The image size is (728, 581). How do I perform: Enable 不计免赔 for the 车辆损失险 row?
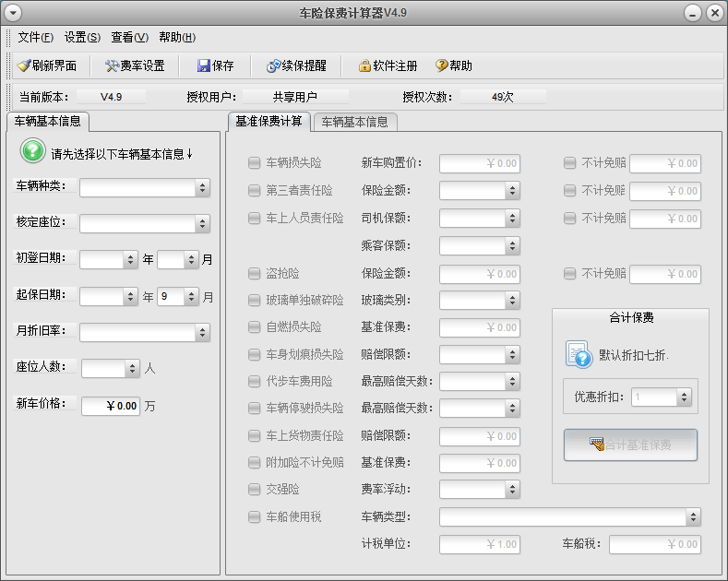569,163
